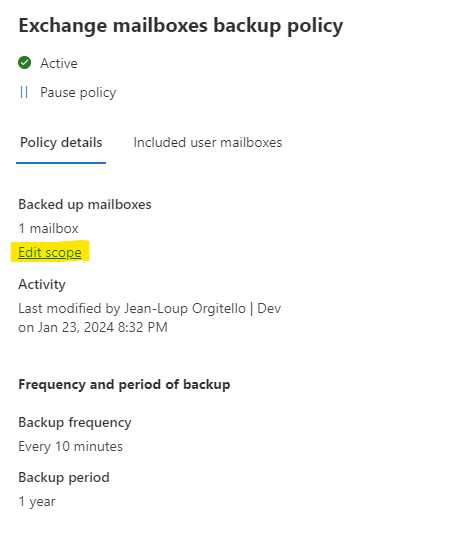Select the Pause policy button text

pos(78,93)
